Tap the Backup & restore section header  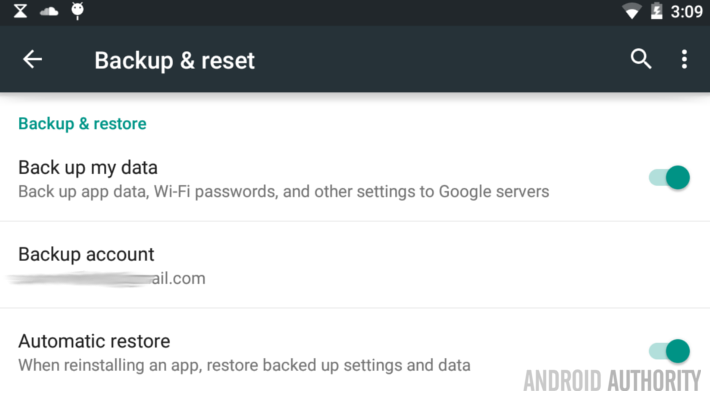coord(82,124)
